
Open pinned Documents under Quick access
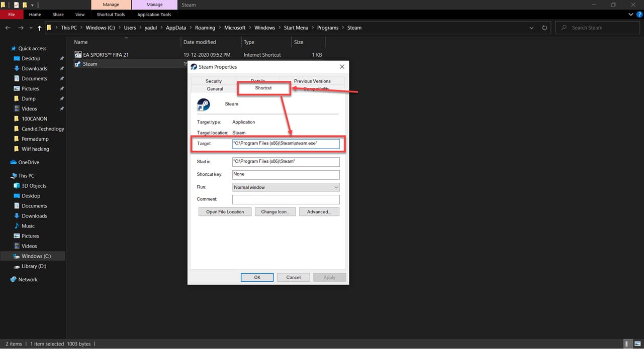point(34,79)
